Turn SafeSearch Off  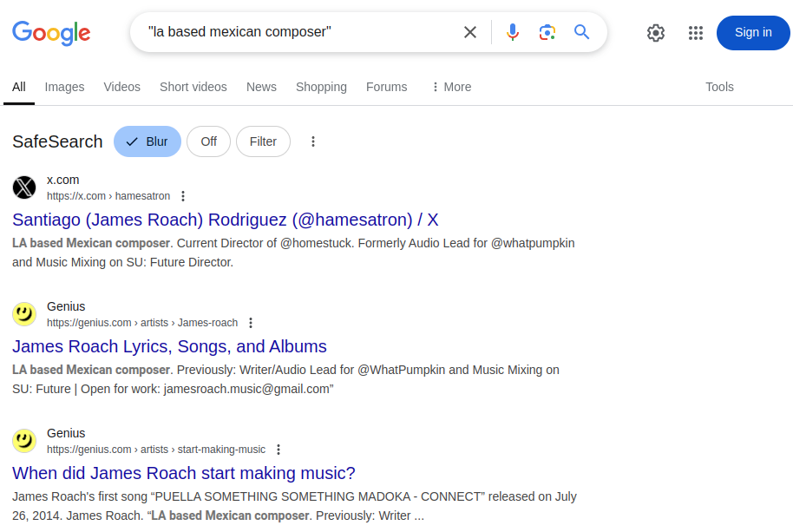click(208, 141)
